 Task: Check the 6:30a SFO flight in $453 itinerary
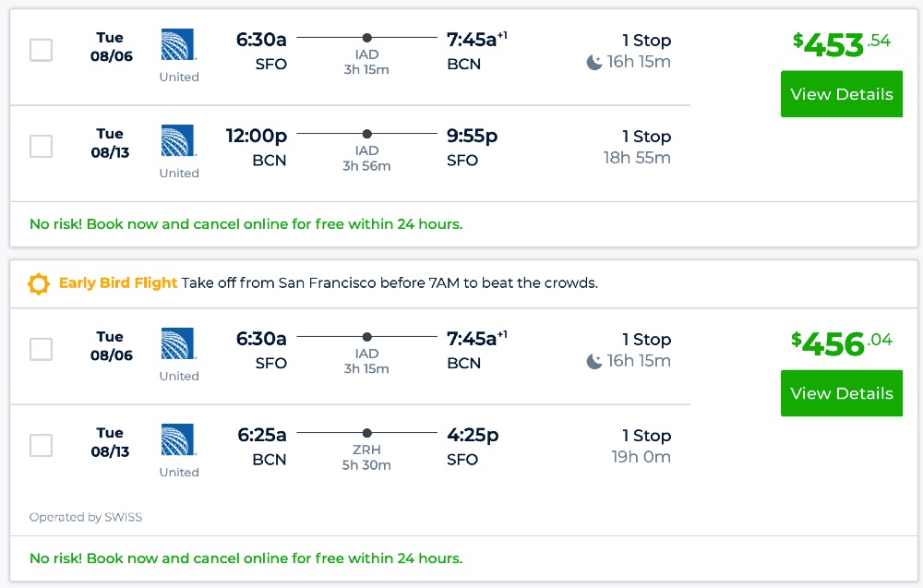tap(42, 50)
